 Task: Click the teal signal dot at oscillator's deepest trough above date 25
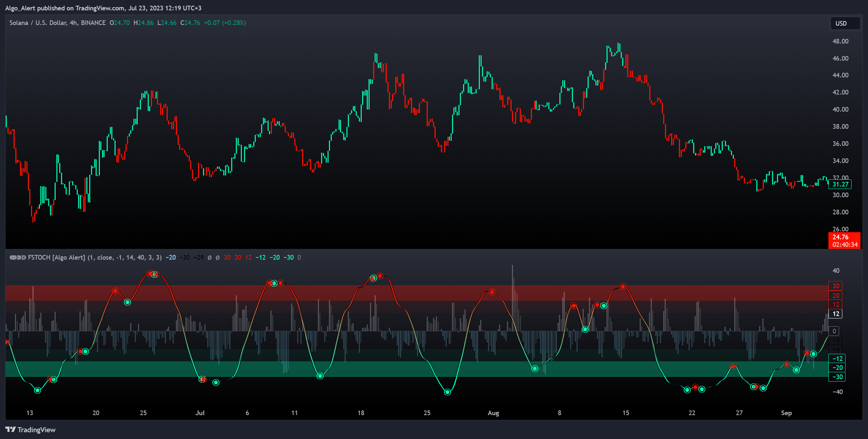point(447,392)
